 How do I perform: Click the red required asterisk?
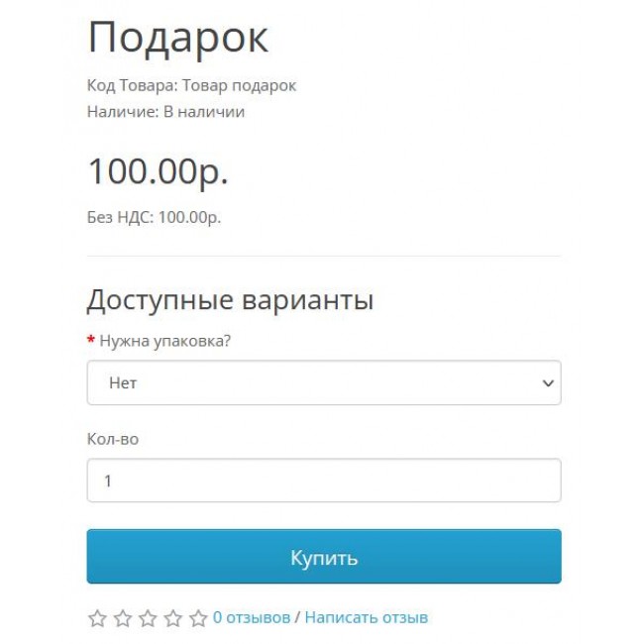click(91, 341)
